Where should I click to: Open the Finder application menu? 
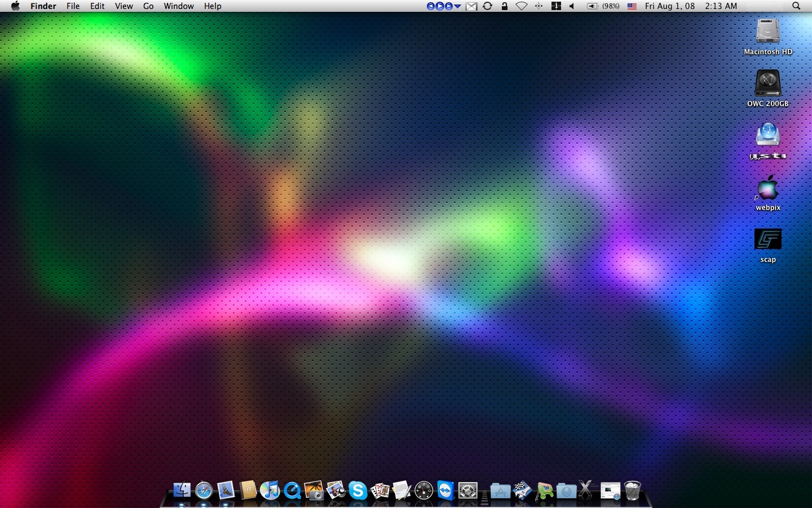point(43,6)
